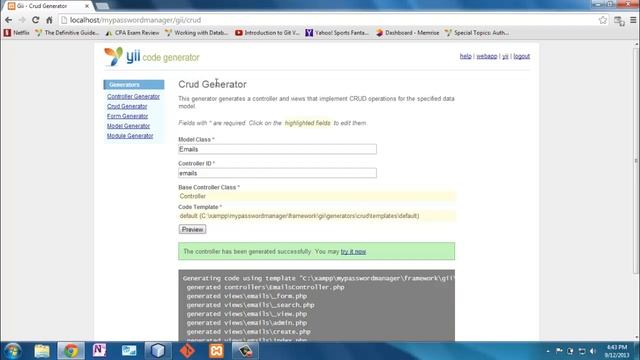The image size is (640, 360).
Task: Open the help link
Action: point(465,56)
